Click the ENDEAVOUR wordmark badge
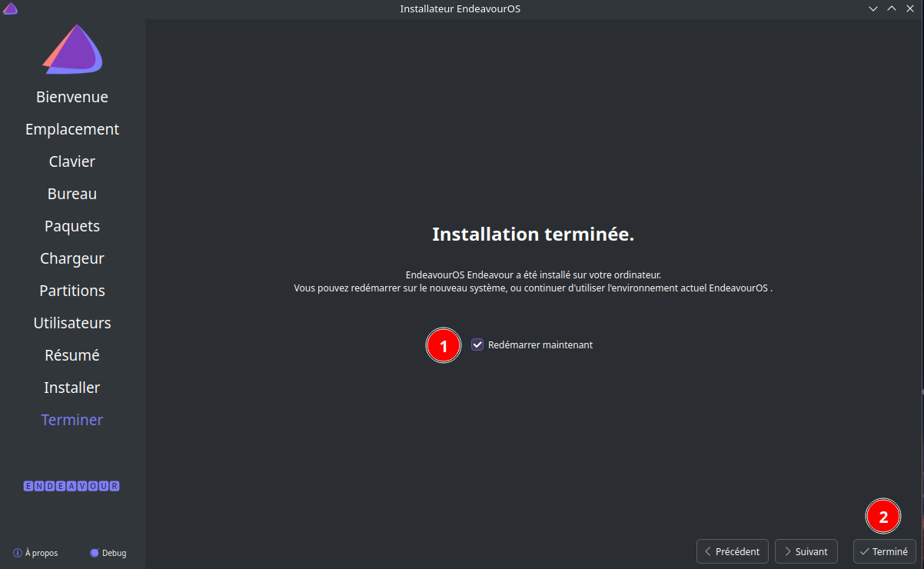This screenshot has height=569, width=924. click(71, 486)
